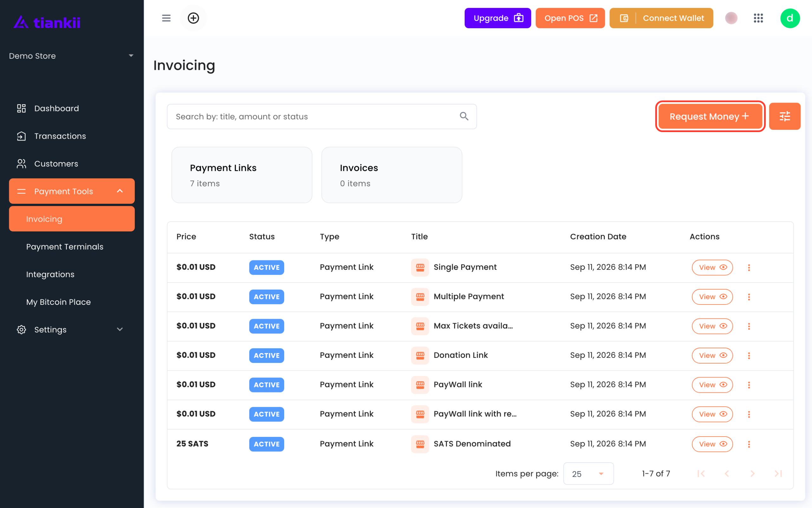This screenshot has width=812, height=508.
Task: Open the green 'd' user avatar
Action: coord(790,18)
